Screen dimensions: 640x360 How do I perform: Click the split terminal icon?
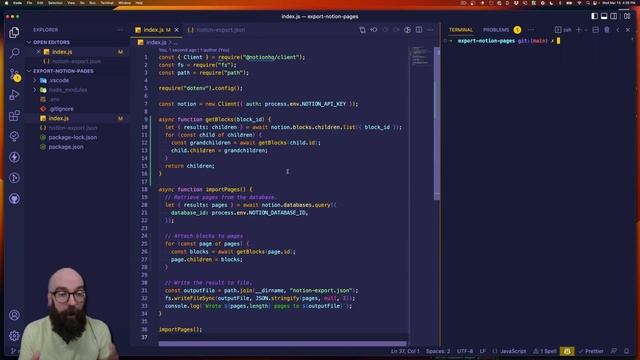coord(596,30)
